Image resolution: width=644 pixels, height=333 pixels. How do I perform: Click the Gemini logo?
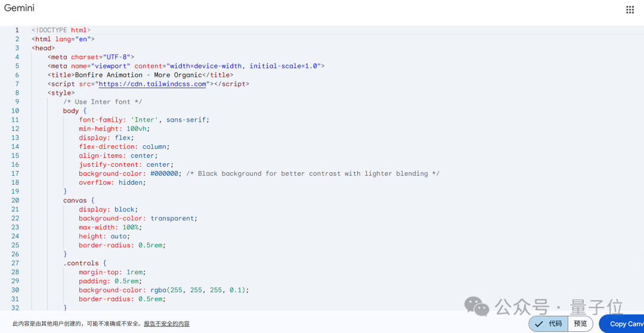pyautogui.click(x=19, y=8)
